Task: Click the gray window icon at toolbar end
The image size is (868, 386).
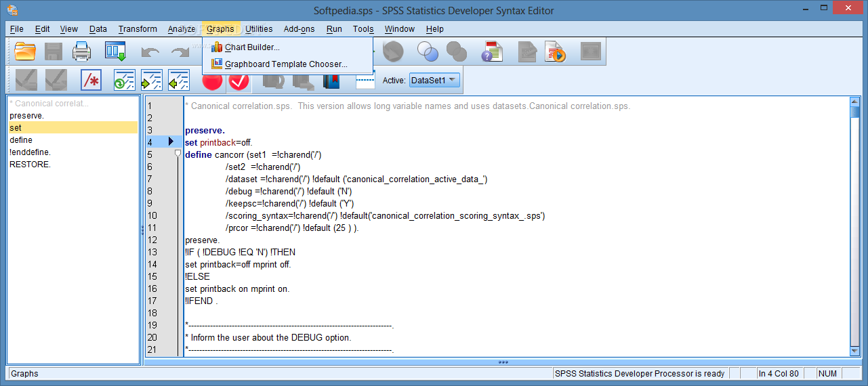Action: coord(591,51)
